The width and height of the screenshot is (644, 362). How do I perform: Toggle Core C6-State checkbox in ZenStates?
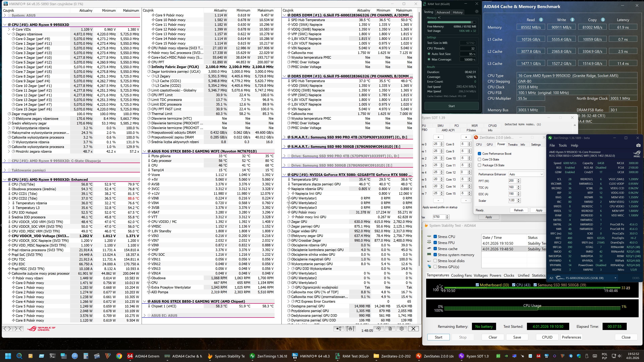coord(479,159)
